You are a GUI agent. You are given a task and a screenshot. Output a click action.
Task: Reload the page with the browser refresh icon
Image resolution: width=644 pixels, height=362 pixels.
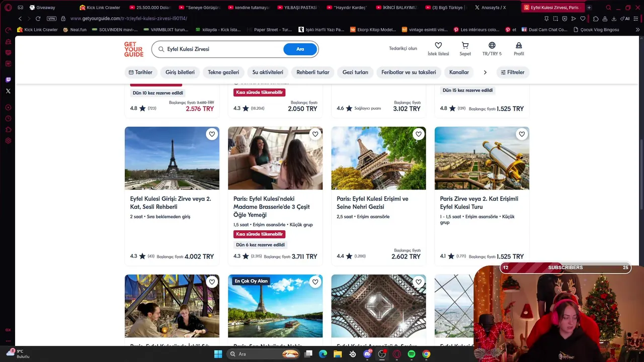(x=38, y=19)
